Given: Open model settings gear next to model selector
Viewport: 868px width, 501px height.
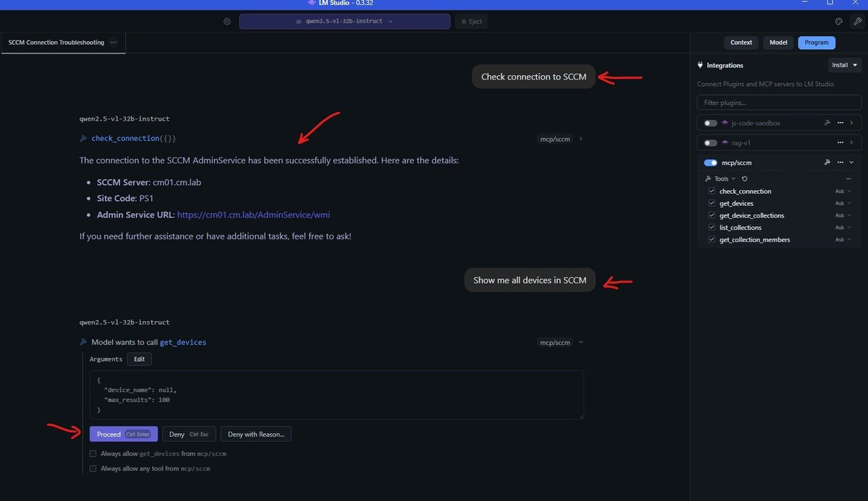Looking at the screenshot, I should [227, 22].
